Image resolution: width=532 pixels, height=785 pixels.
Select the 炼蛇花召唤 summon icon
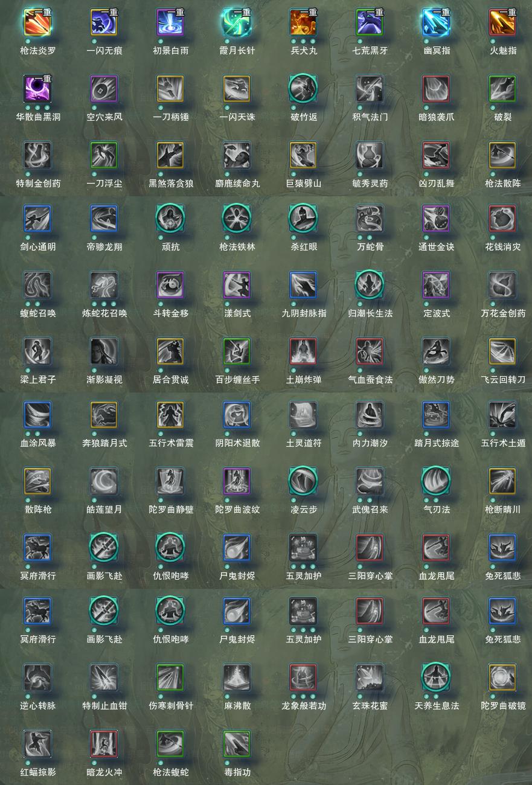pos(104,286)
